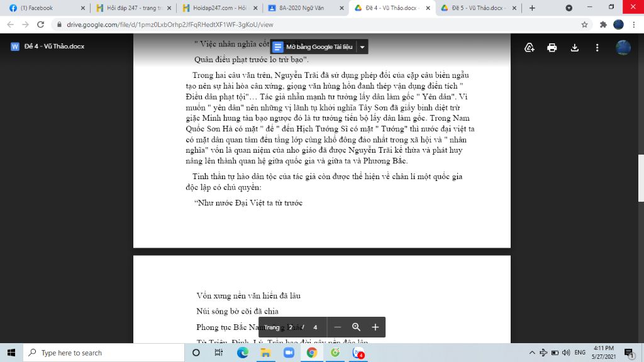Image resolution: width=644 pixels, height=362 pixels.
Task: Open notification center icon
Action: pos(629,353)
